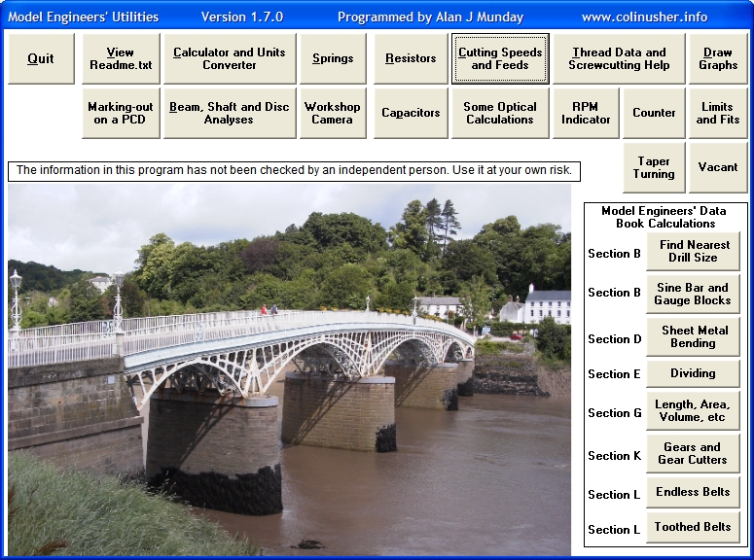
Task: Click the disclaimer text about own risk
Action: click(x=294, y=170)
